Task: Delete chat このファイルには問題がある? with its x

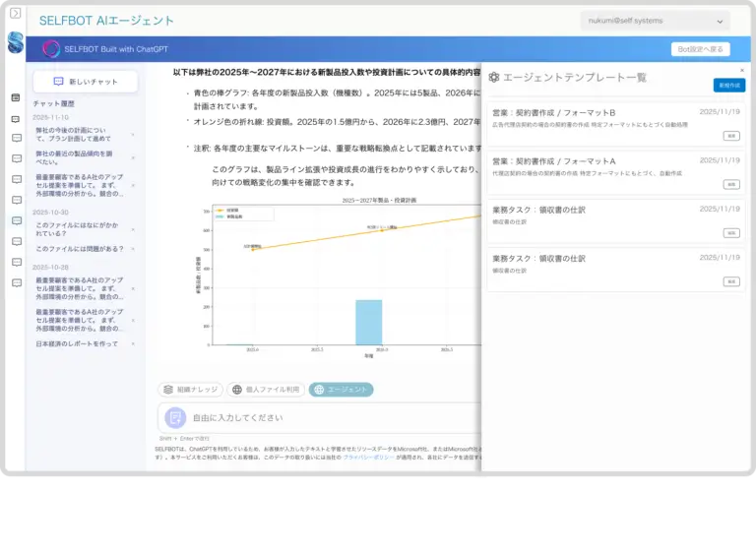Action: click(x=133, y=249)
